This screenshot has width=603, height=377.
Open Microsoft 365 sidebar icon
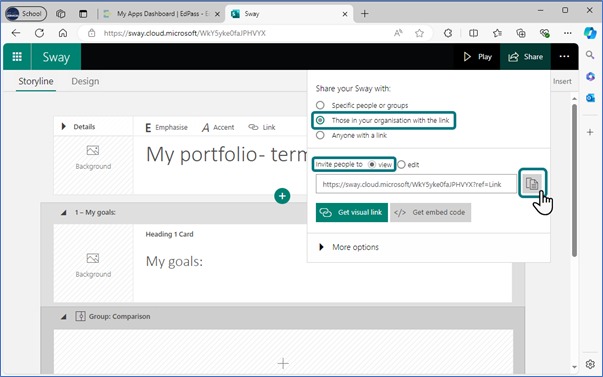(590, 77)
